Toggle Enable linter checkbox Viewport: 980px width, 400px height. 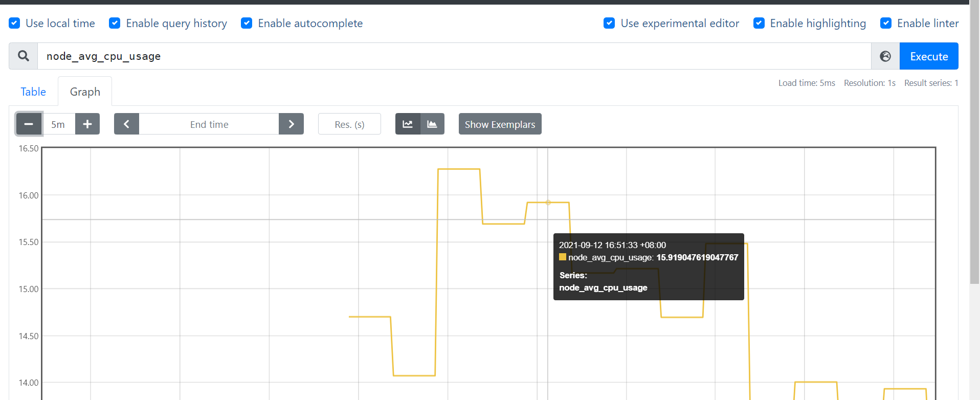(886, 23)
